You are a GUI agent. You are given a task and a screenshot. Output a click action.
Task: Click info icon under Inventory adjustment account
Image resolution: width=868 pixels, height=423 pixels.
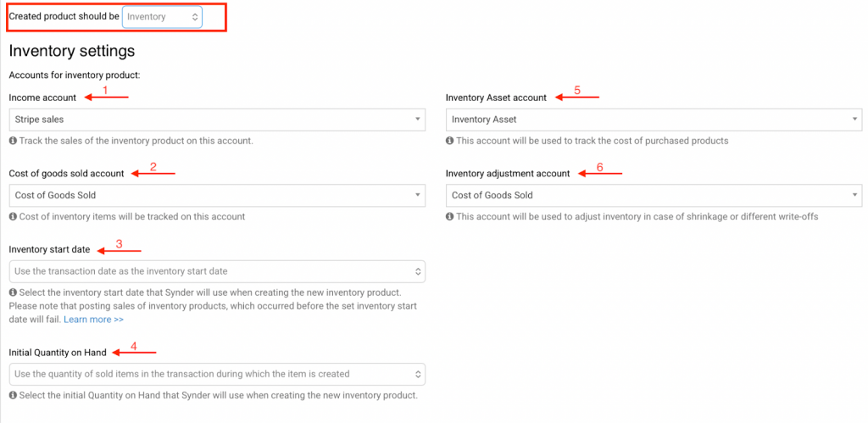point(450,217)
